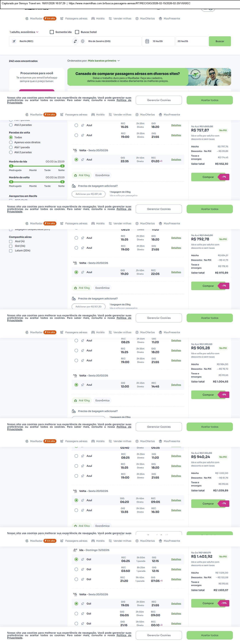This screenshot has width=240, height=644.
Task: Click the calendar icon beside 15 fev/26
Action: (147, 41)
